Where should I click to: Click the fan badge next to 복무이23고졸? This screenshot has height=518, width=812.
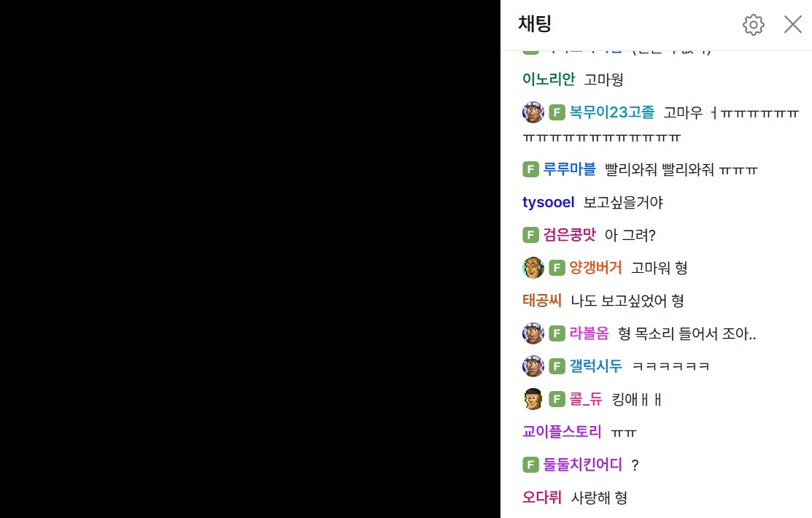(x=557, y=112)
